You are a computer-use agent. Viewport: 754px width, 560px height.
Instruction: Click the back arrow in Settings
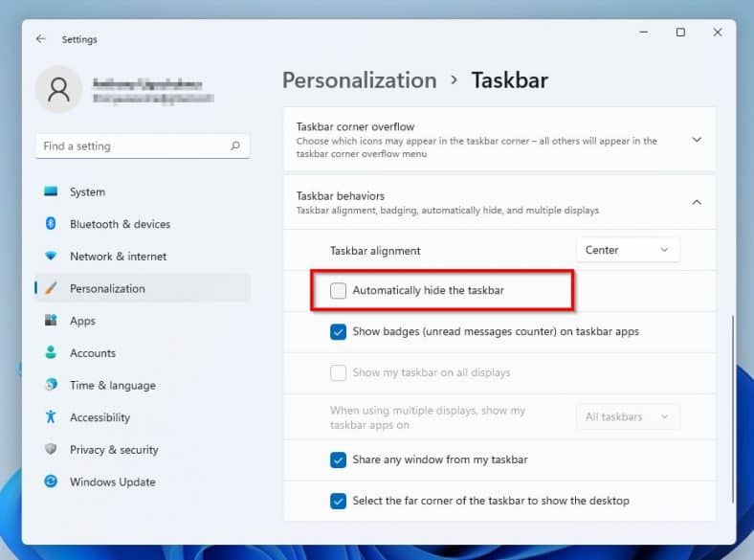point(40,39)
